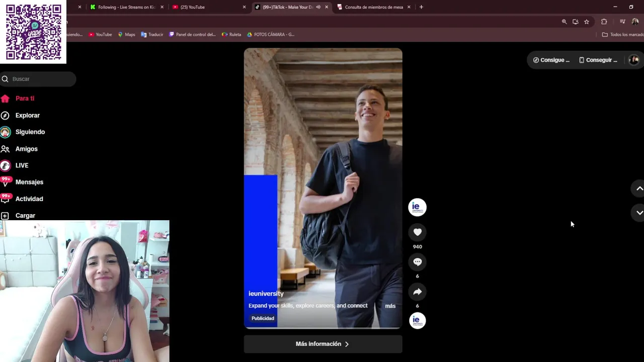The image size is (644, 362).
Task: Click the Más información button
Action: click(x=323, y=344)
